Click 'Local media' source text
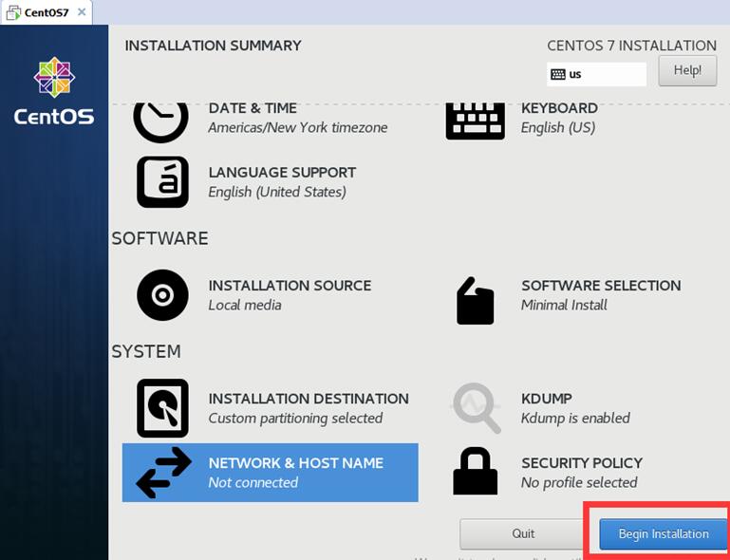 (245, 306)
